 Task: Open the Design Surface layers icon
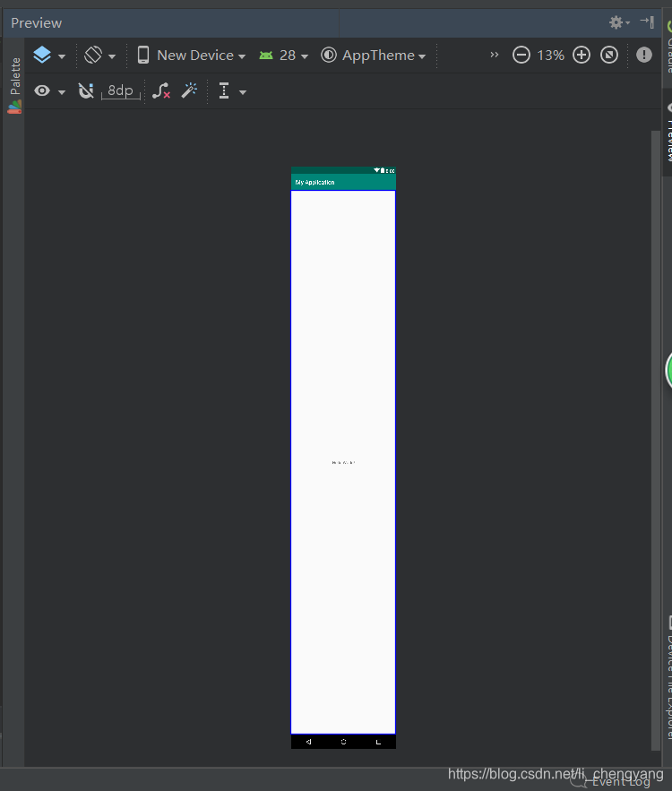tap(42, 55)
